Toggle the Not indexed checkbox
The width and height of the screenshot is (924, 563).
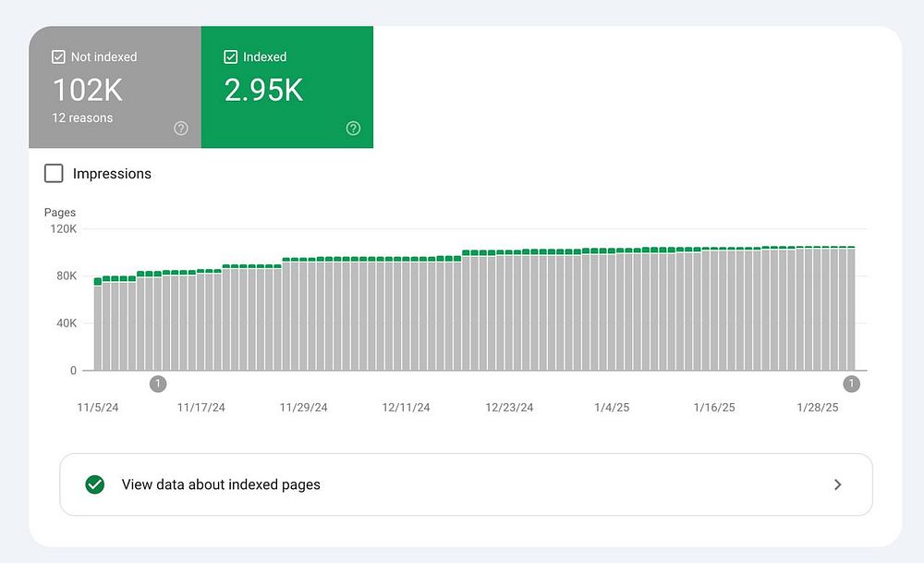point(58,57)
